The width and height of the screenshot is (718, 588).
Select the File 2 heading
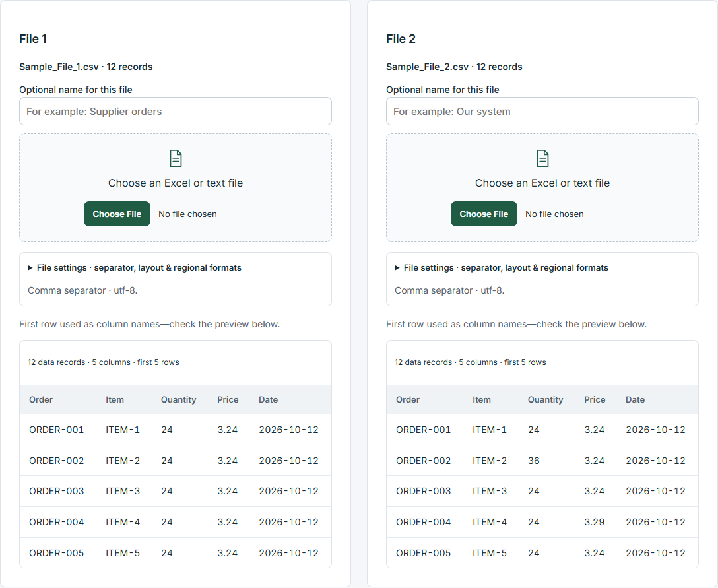point(401,39)
